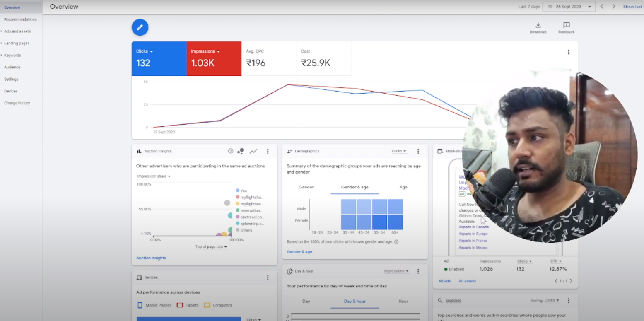Open Demographics card three-dot menu
The height and width of the screenshot is (321, 644).
point(418,151)
